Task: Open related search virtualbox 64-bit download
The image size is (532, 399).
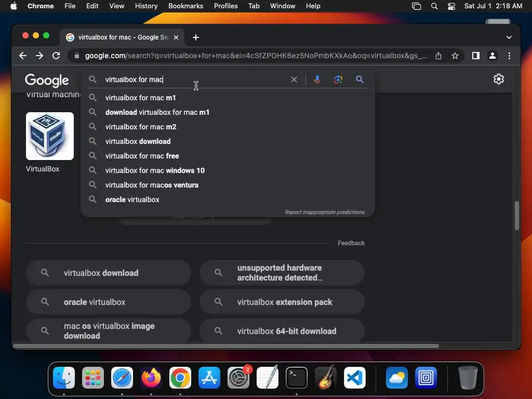Action: (x=282, y=331)
